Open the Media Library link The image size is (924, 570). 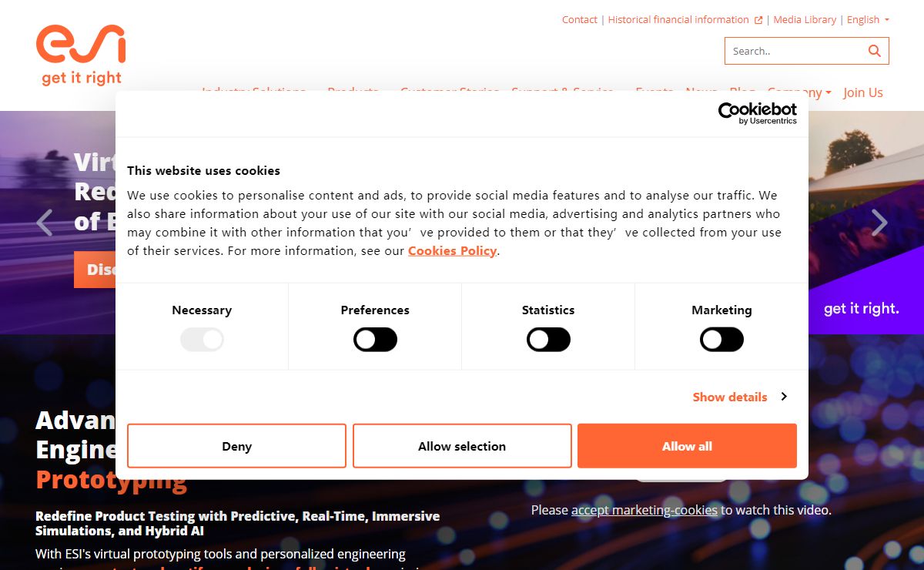[x=805, y=20]
